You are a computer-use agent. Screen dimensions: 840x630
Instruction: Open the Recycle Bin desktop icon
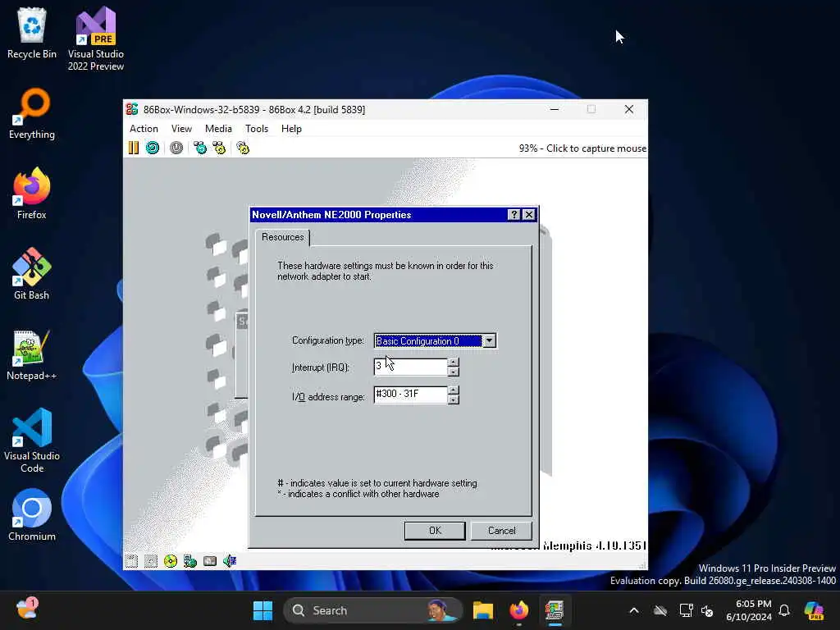(32, 33)
